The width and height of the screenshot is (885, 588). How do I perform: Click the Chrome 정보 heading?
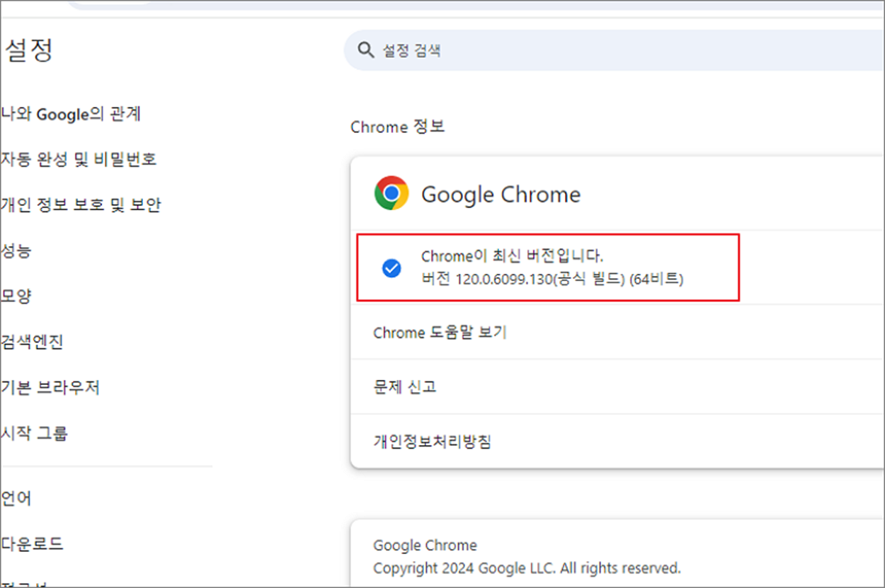click(x=398, y=127)
